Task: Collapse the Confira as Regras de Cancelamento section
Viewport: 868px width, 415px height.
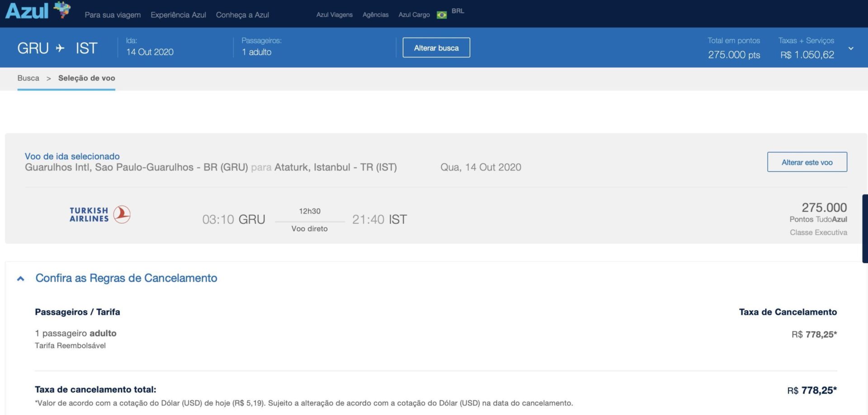Action: (x=20, y=278)
